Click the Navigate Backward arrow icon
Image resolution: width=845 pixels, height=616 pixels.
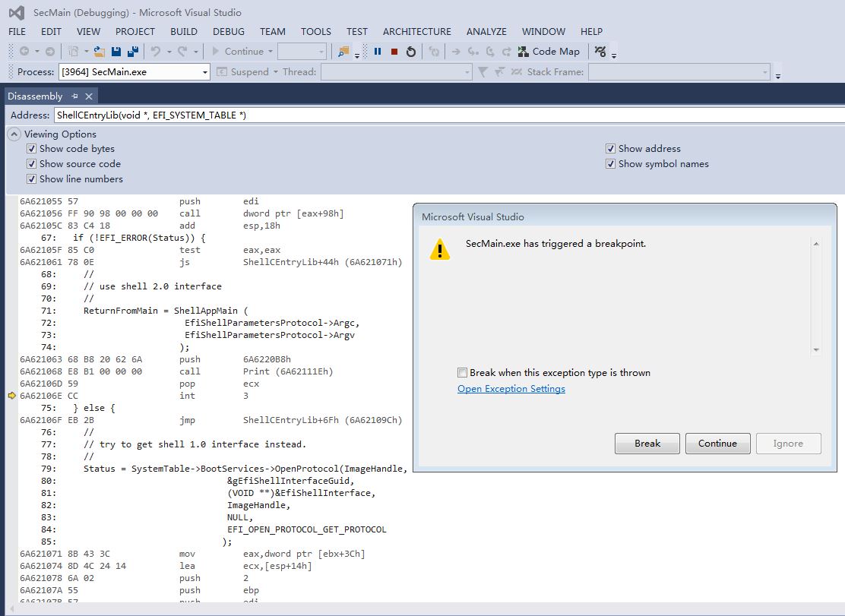pyautogui.click(x=24, y=51)
